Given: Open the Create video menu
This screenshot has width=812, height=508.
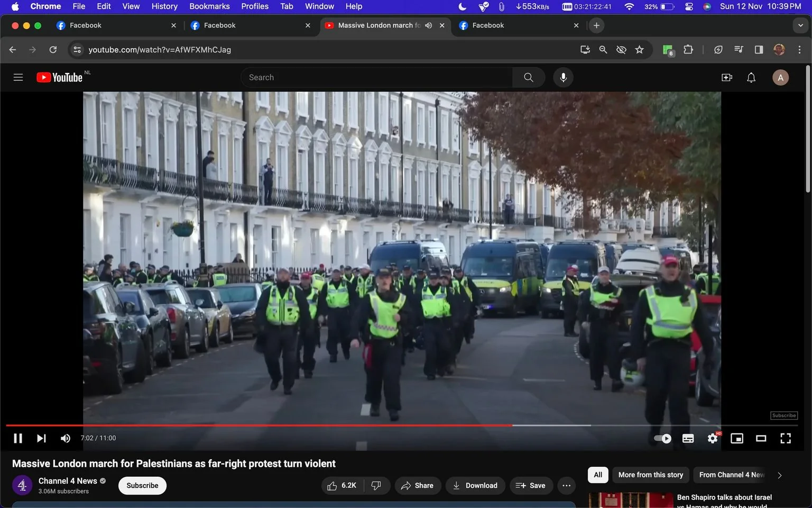Looking at the screenshot, I should point(727,77).
